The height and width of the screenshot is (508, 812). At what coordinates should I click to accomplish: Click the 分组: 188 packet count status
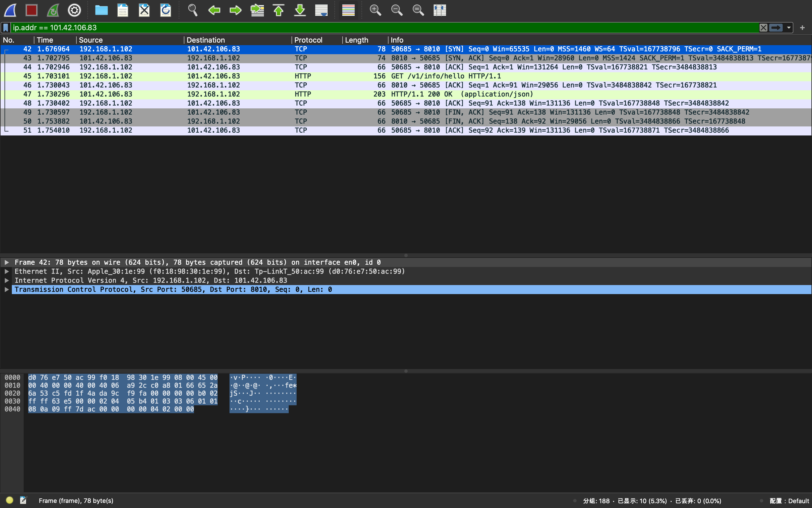tap(596, 501)
